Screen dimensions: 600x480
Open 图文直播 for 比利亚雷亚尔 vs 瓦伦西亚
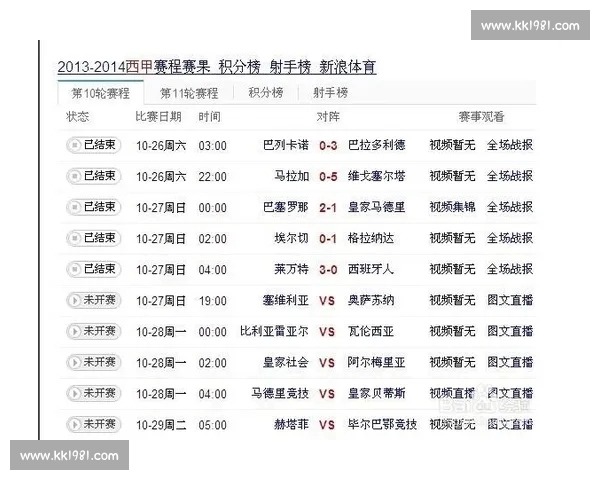tap(510, 331)
